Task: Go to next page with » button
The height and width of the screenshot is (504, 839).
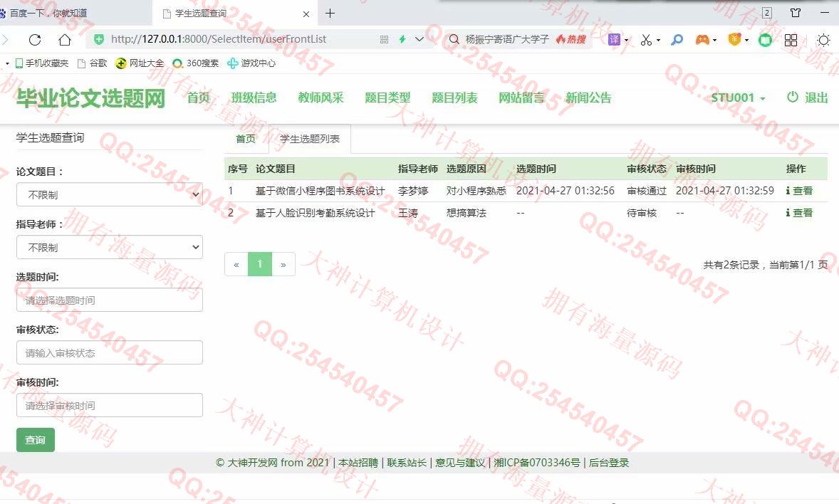Action: click(x=283, y=264)
